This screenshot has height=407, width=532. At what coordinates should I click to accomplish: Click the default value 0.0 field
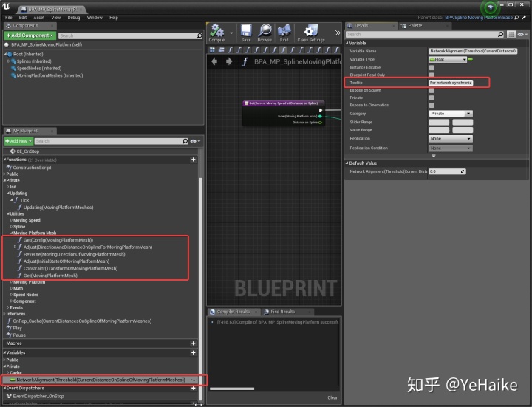(447, 171)
